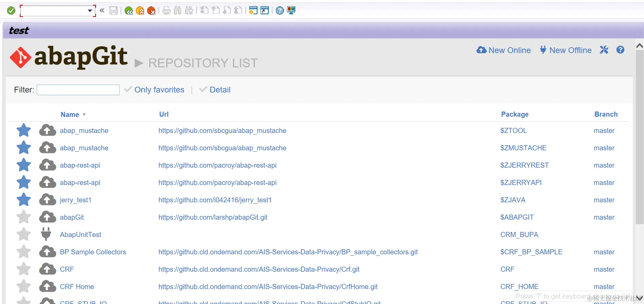Open the CrfHome.git repository URL
Image resolution: width=644 pixels, height=304 pixels.
(268, 287)
